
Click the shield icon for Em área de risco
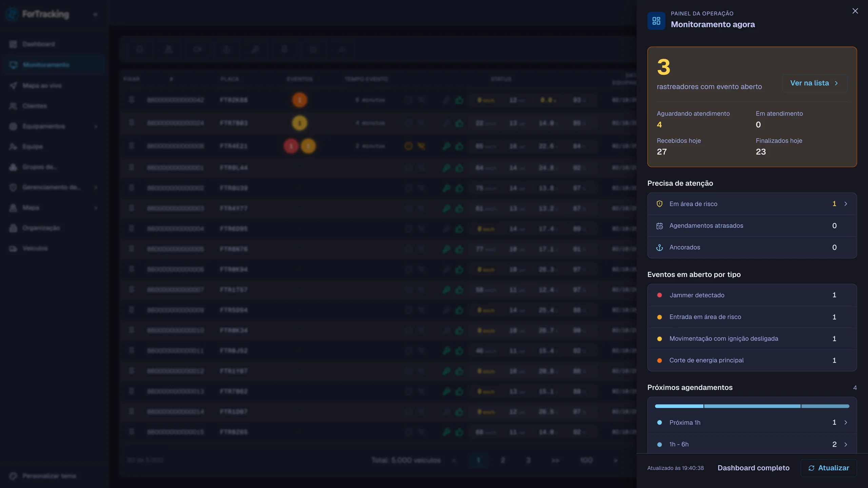pyautogui.click(x=659, y=204)
